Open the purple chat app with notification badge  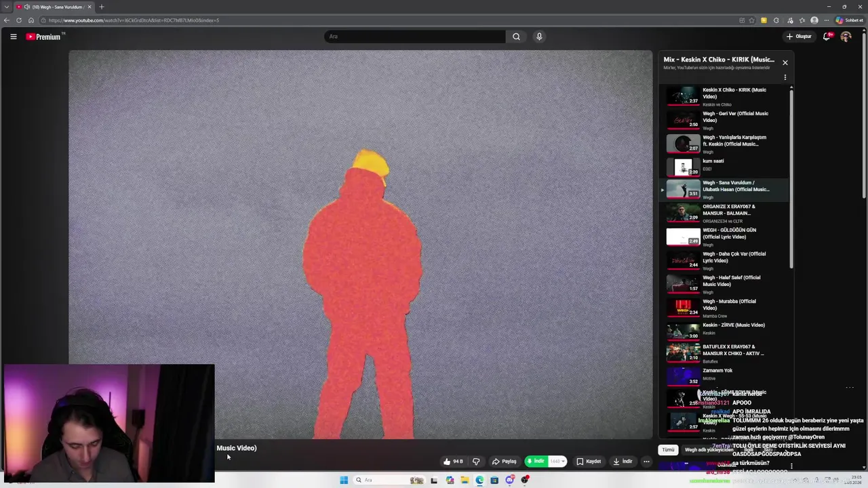click(509, 480)
